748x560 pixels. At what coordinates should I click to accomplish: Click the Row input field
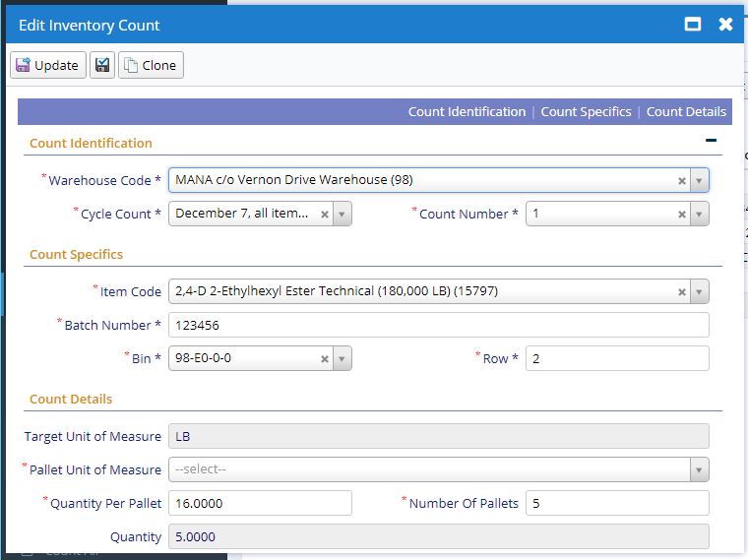click(617, 358)
